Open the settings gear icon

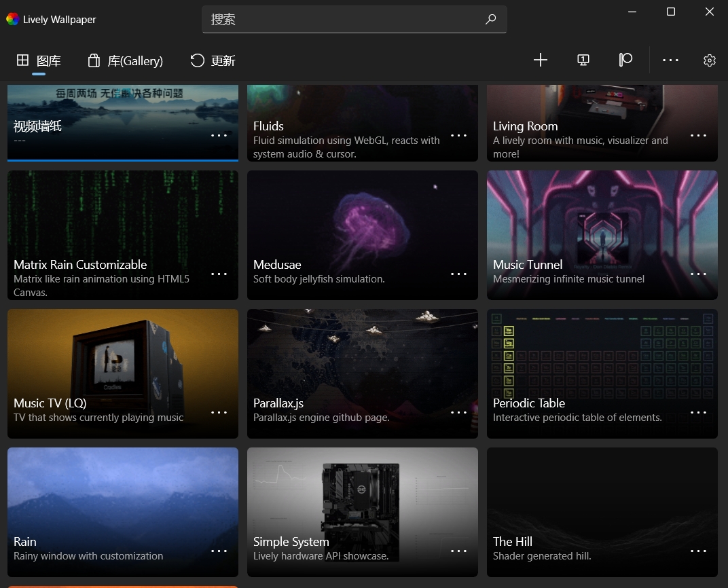point(710,60)
